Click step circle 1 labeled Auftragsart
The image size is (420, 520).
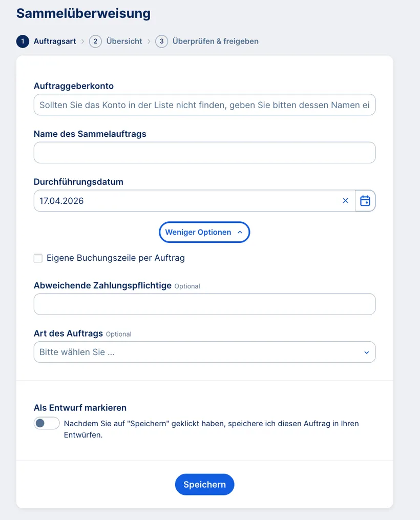coord(22,41)
